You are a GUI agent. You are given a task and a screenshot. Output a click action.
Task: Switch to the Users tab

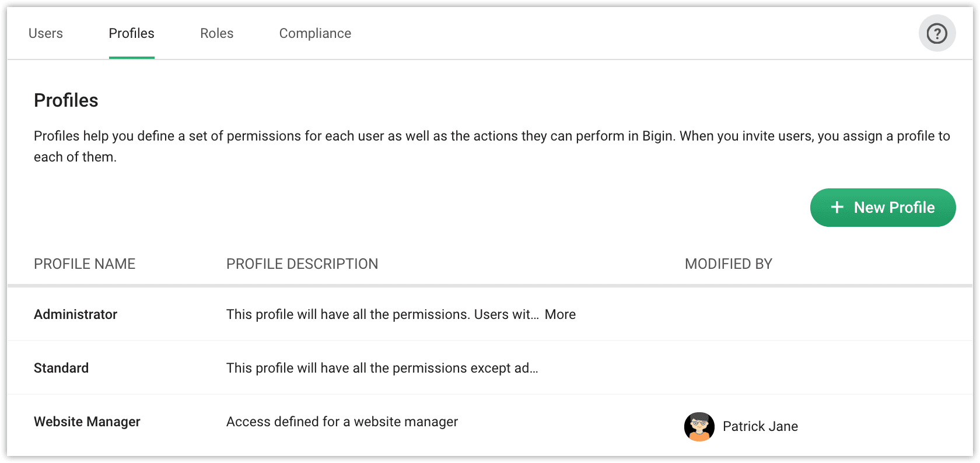(45, 33)
